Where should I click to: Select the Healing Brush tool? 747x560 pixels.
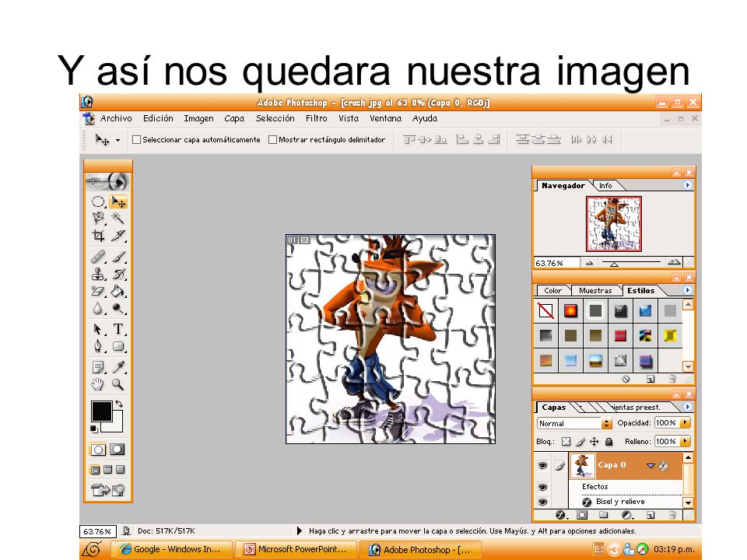point(98,257)
